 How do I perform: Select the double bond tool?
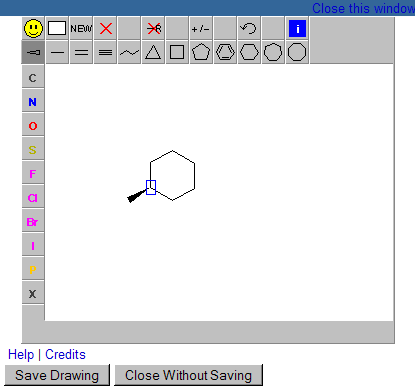(81, 52)
